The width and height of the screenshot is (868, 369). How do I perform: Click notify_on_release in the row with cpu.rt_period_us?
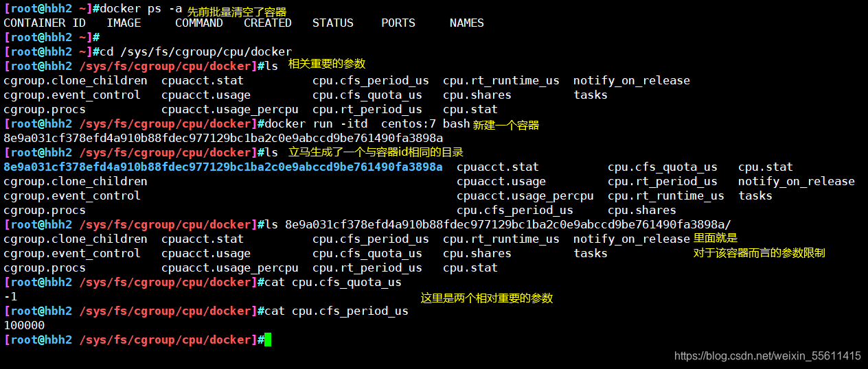797,181
